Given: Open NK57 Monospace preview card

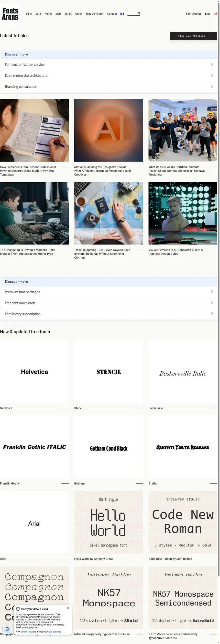Looking at the screenshot, I should (109, 598).
